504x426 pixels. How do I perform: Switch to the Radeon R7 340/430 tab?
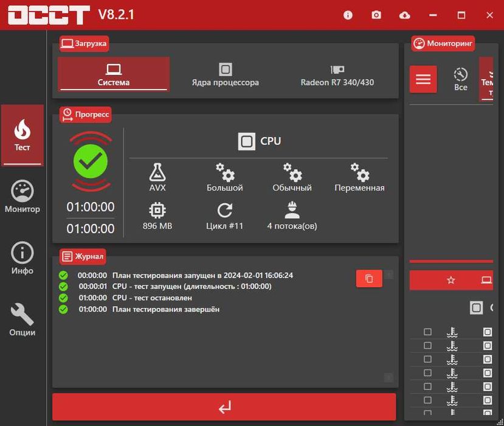337,75
